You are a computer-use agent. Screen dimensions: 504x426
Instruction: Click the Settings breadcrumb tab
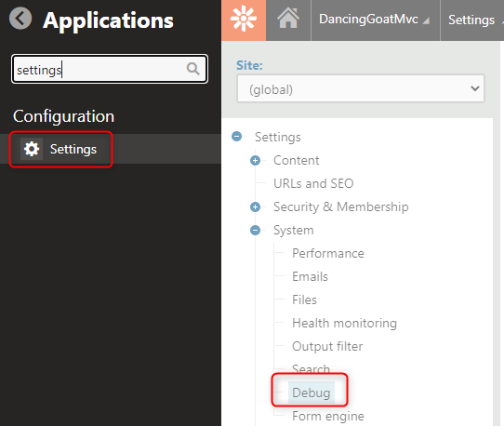[x=471, y=20]
